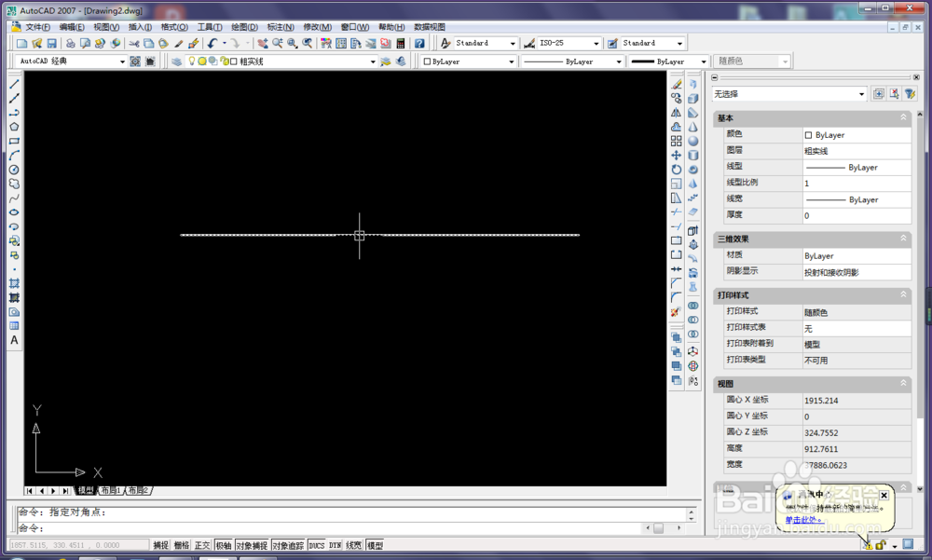Screen dimensions: 932x560
Task: Click the 模型 button in status bar
Action: click(x=375, y=545)
